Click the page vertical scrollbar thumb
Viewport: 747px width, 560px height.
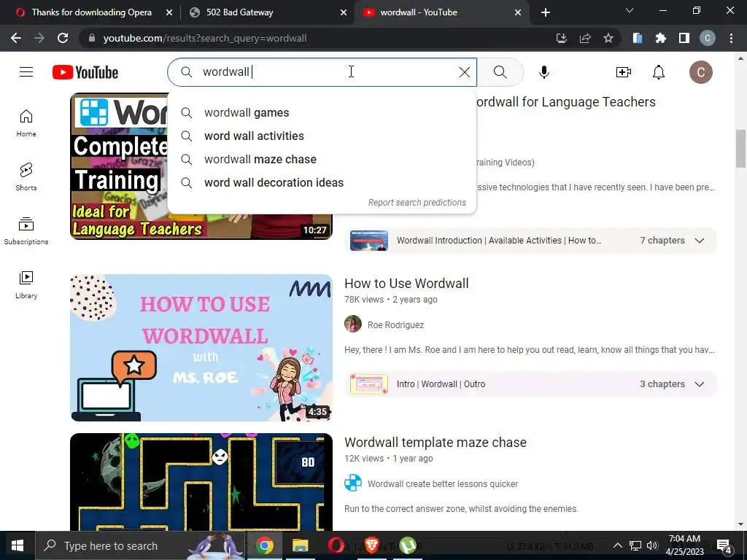pos(741,149)
